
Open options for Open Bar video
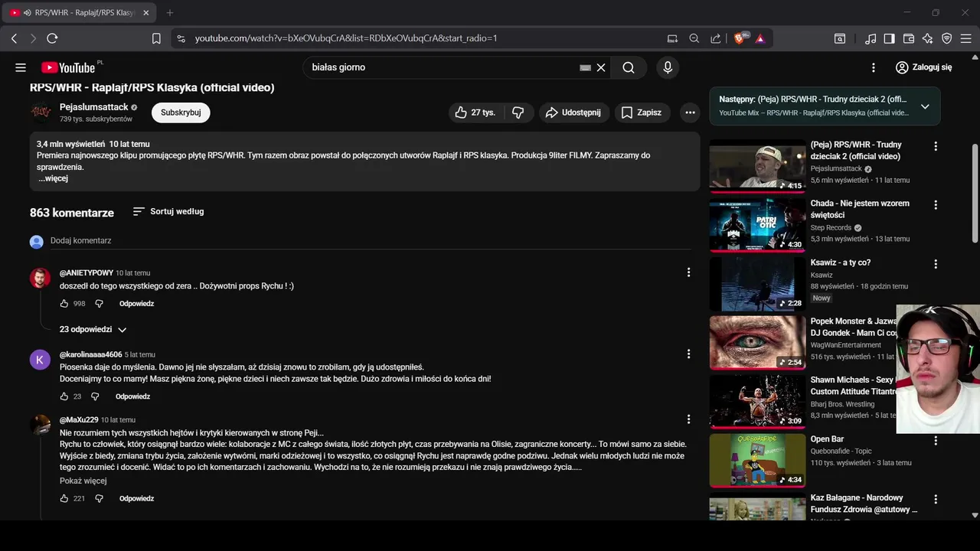tap(935, 441)
